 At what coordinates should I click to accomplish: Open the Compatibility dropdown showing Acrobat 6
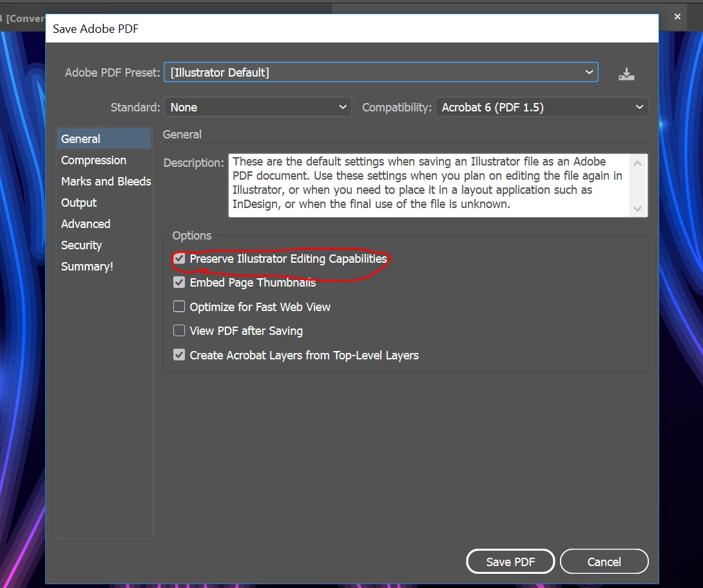(542, 107)
